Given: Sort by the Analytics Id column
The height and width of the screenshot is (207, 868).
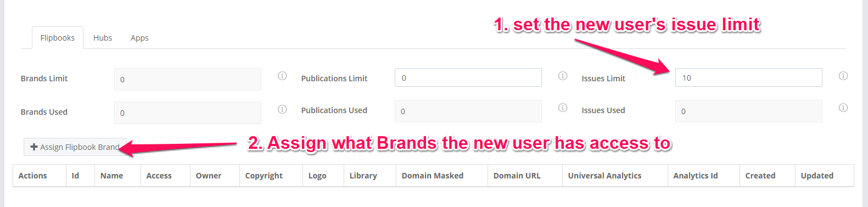Looking at the screenshot, I should click(x=696, y=176).
